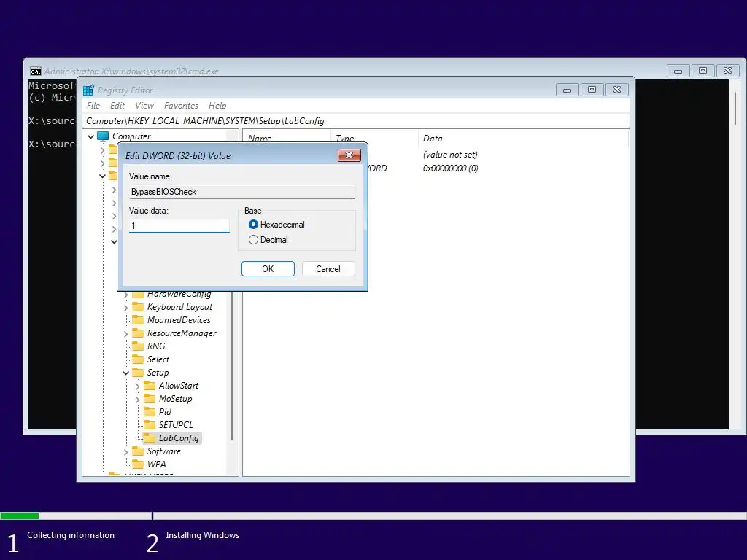Expand the MoSetup key
This screenshot has height=560, width=747.
(x=138, y=399)
